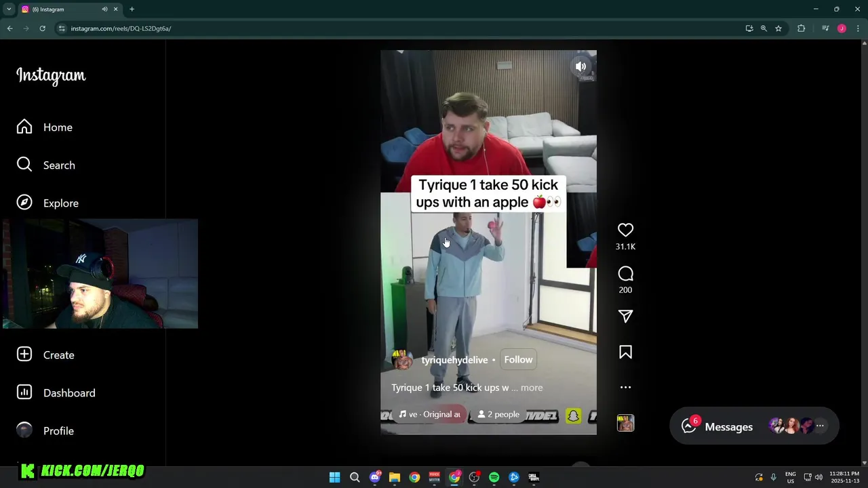
Task: Close the Instagram browser tab
Action: [x=115, y=9]
